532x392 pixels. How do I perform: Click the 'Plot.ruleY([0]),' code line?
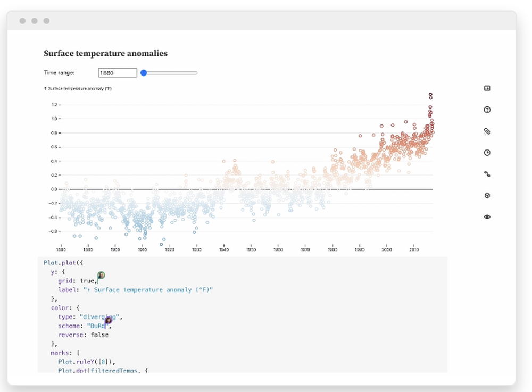(87, 362)
